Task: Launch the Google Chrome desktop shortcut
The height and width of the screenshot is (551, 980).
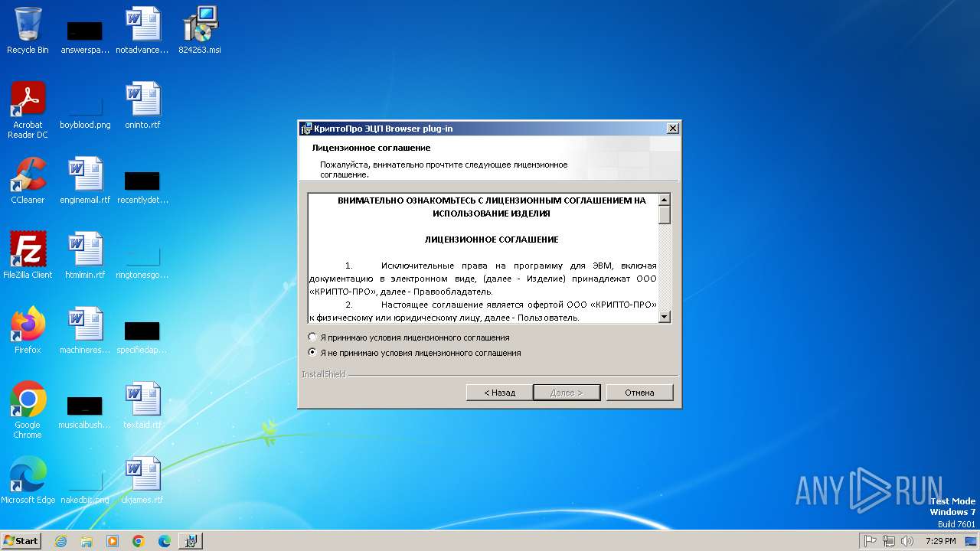Action: tap(28, 410)
